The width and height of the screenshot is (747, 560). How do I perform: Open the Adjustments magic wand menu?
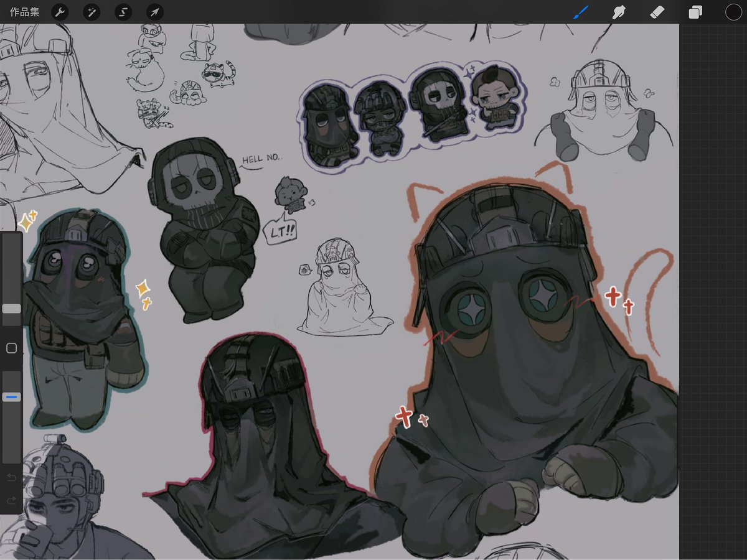[x=92, y=12]
